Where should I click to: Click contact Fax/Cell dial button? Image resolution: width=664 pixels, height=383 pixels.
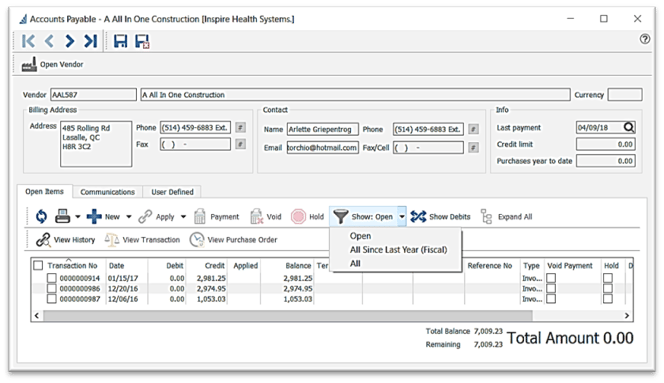pos(473,147)
